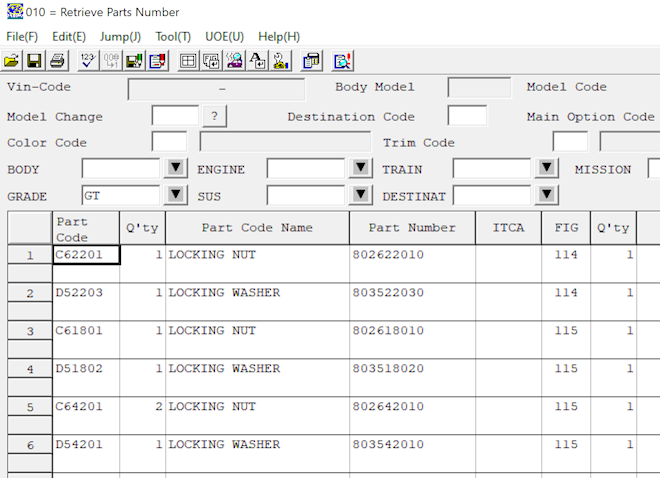The width and height of the screenshot is (660, 478).
Task: Open the UOE(U) menu
Action: [224, 37]
